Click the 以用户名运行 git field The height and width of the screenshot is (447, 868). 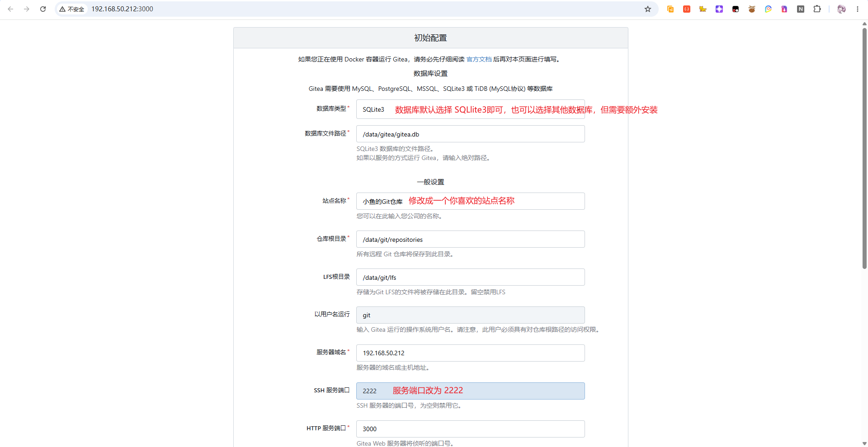point(470,315)
